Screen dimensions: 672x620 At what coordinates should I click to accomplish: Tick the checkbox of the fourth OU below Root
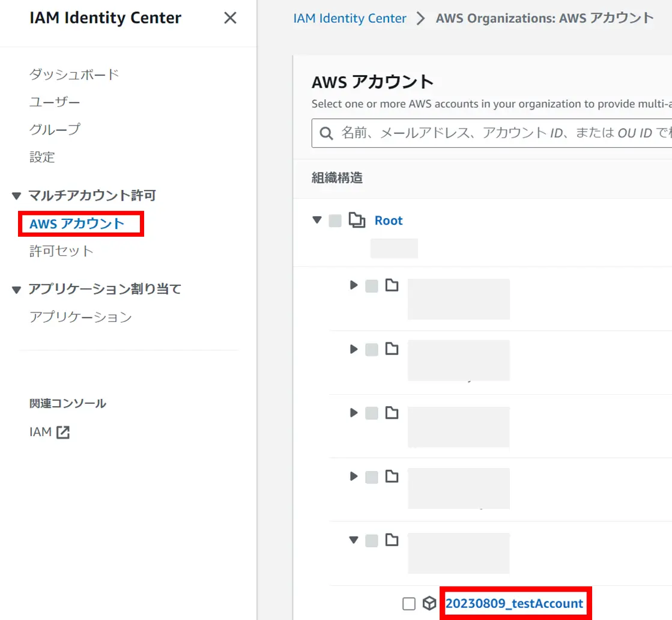[x=372, y=477]
